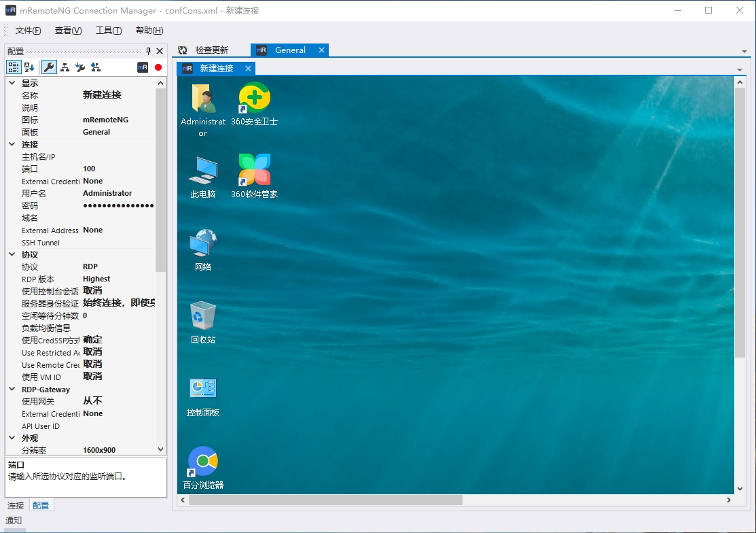Toggle 使用CredSSP方式 value 确定
The width and height of the screenshot is (756, 533).
click(x=92, y=340)
